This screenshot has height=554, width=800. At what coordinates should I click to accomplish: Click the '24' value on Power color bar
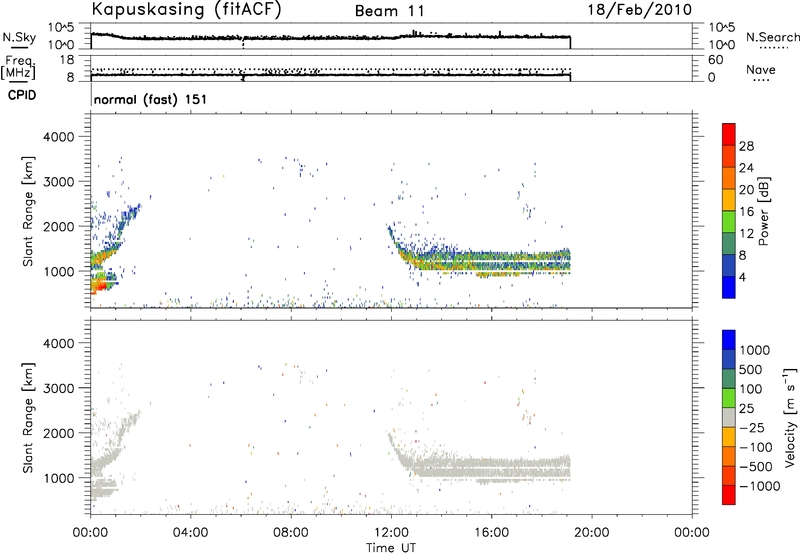[x=746, y=168]
